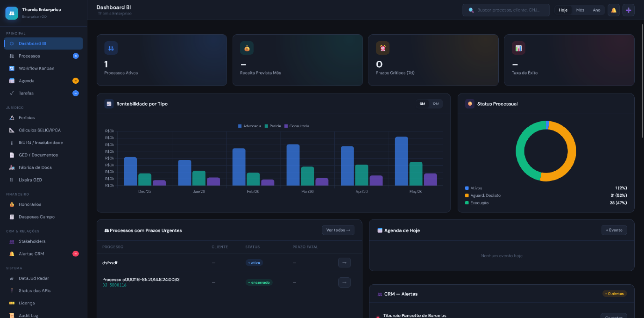Viewport: 644px width, 318px height.
Task: Switch the period filter to Hoje
Action: [x=563, y=10]
